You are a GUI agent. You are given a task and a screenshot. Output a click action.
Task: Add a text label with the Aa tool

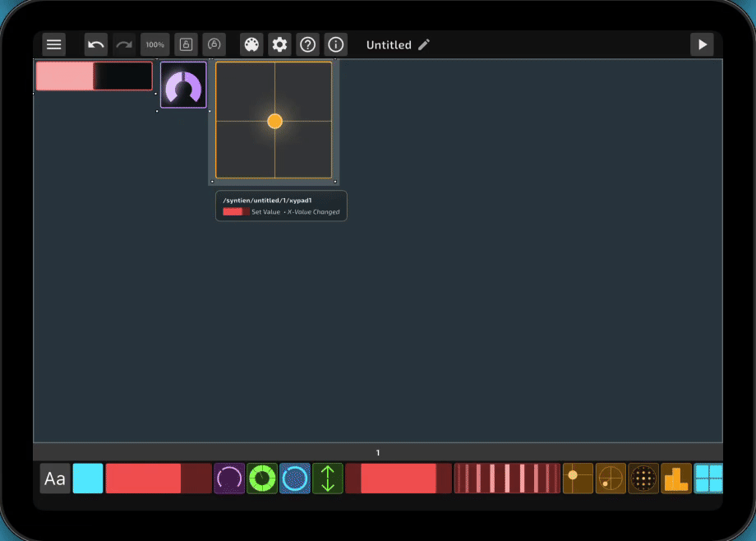[55, 479]
